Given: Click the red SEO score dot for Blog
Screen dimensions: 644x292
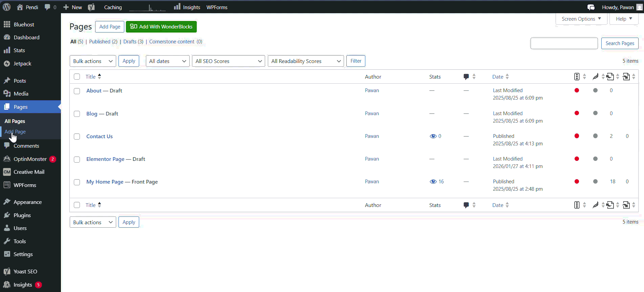Looking at the screenshot, I should tap(577, 113).
